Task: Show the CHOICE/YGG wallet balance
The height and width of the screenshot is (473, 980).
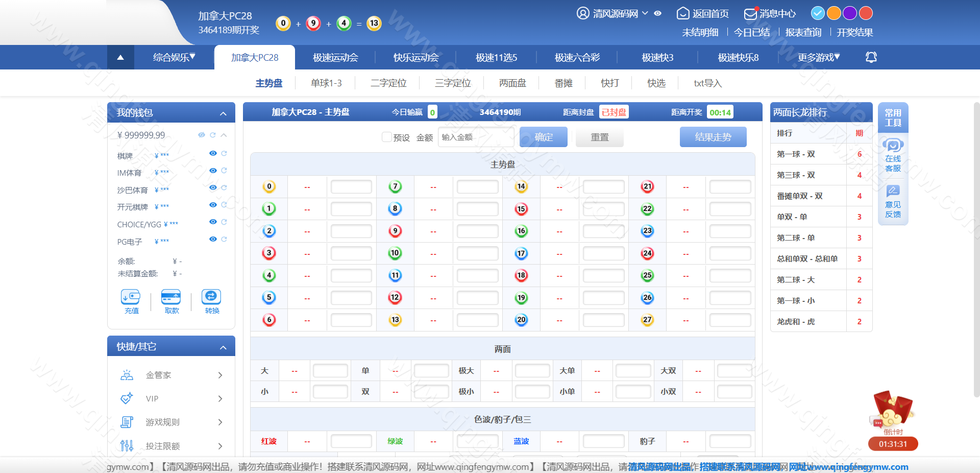Action: click(213, 222)
